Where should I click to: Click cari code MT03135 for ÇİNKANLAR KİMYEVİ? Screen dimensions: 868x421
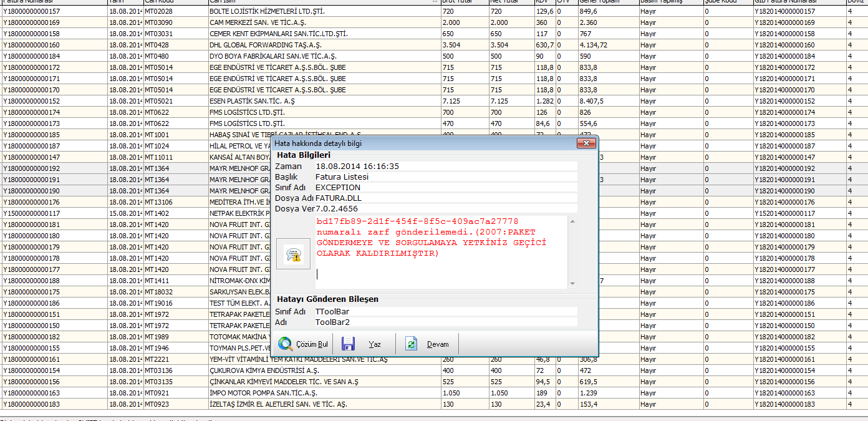(158, 382)
